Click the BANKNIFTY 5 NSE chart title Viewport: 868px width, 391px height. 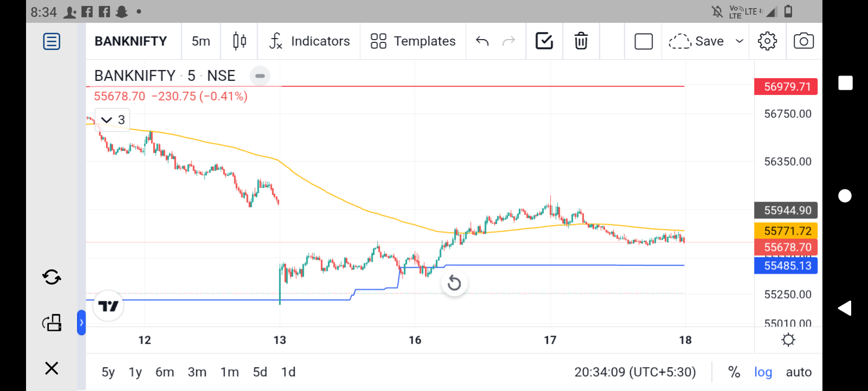(165, 75)
